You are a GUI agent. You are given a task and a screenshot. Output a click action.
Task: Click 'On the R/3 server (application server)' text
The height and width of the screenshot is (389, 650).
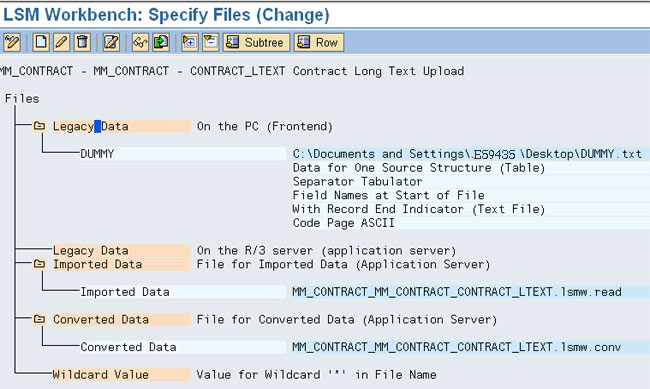click(x=326, y=250)
